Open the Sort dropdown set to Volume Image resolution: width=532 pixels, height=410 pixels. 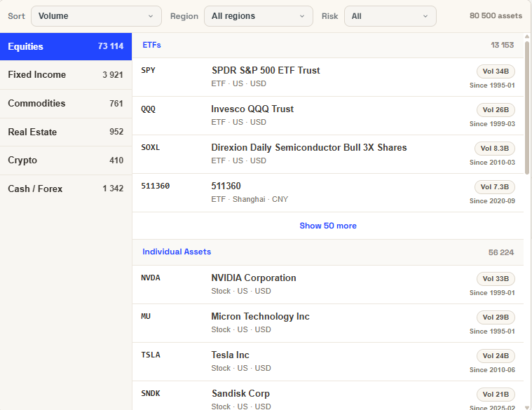point(96,16)
